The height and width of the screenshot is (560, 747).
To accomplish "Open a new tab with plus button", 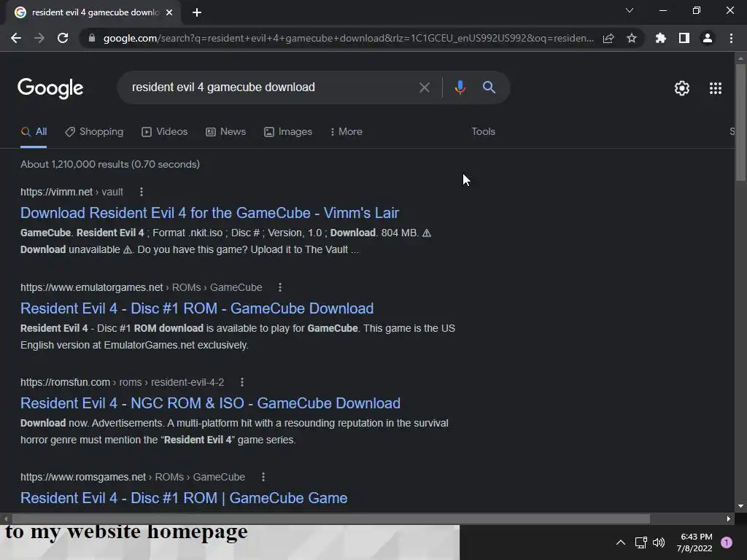I will [197, 12].
